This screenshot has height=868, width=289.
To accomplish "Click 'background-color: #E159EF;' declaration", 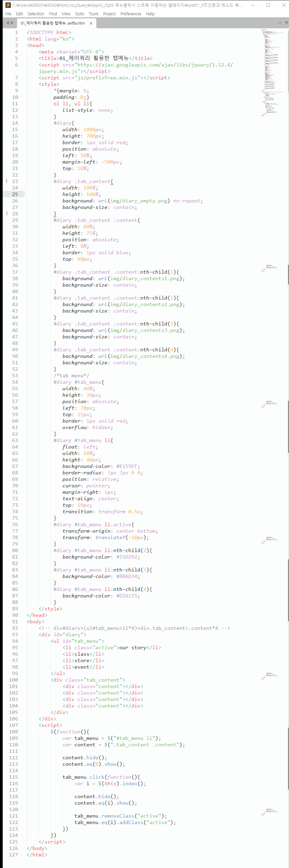I will [x=101, y=466].
